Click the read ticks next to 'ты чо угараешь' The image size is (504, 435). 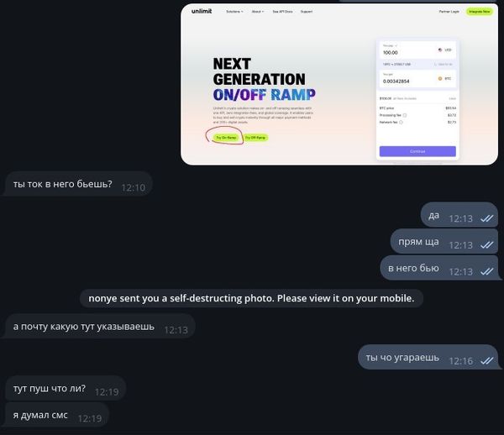pyautogui.click(x=486, y=361)
